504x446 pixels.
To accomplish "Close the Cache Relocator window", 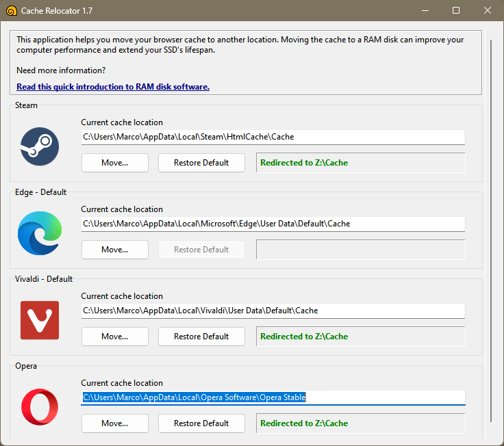I will [x=488, y=10].
